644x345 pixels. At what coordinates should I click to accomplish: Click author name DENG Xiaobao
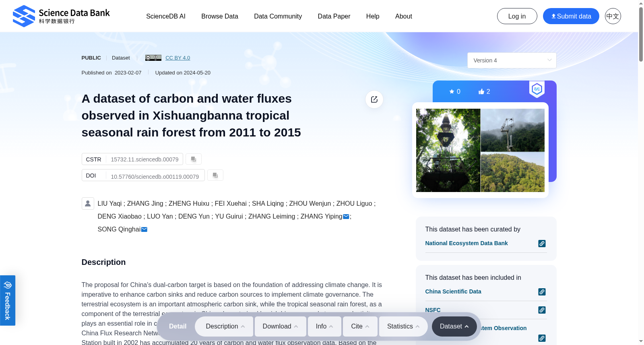[120, 217]
